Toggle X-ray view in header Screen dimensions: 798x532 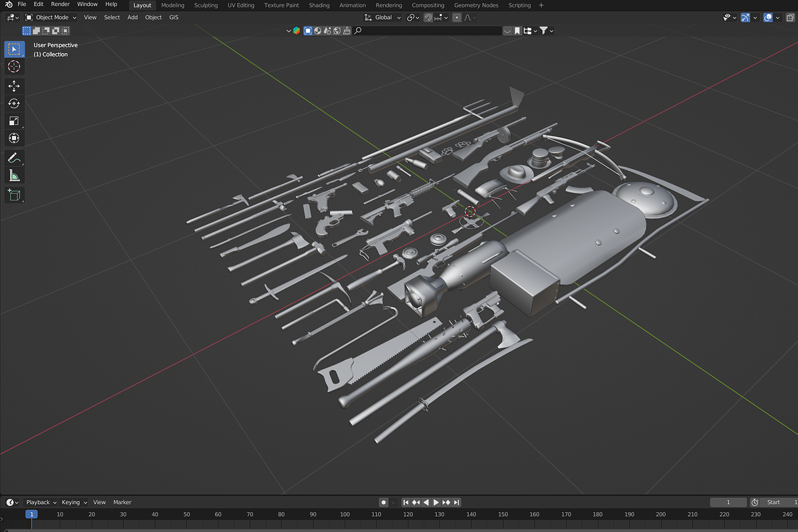click(x=791, y=17)
